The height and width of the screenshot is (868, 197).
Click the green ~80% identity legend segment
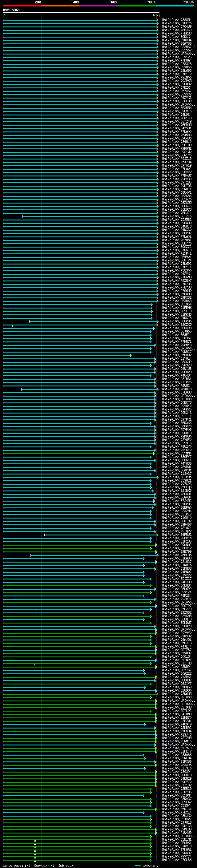point(137,6)
